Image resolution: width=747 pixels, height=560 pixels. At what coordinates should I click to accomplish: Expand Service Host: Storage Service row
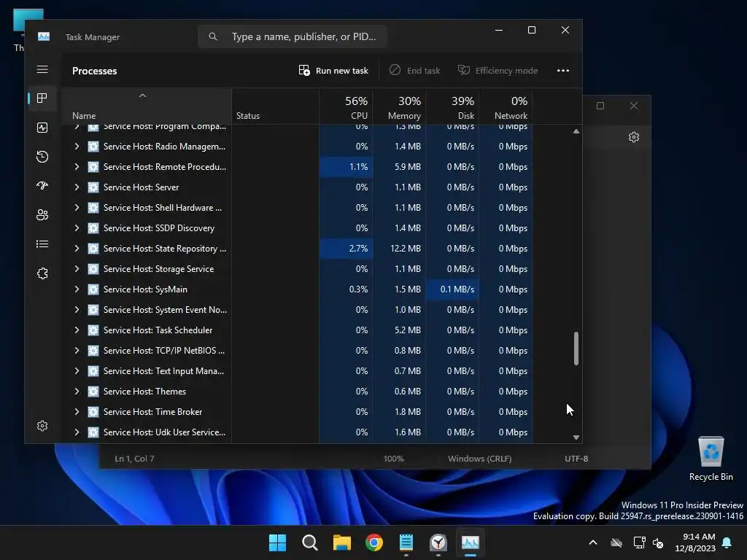(77, 269)
